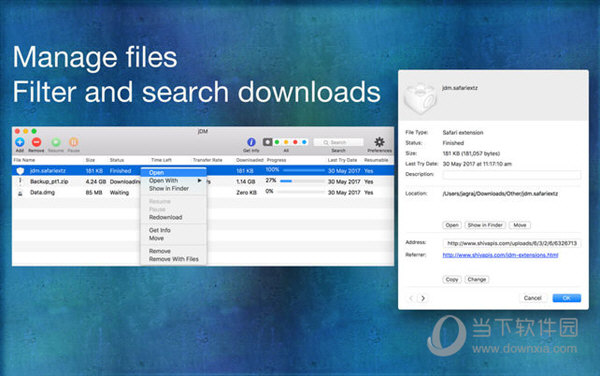The image size is (600, 376).
Task: Click the green Resume toolbar icon
Action: tap(56, 142)
